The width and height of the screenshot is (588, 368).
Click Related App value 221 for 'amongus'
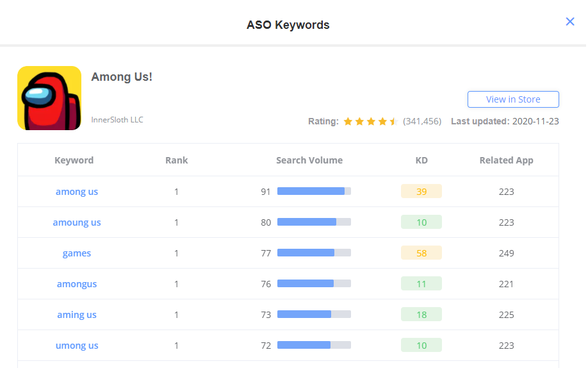point(506,284)
